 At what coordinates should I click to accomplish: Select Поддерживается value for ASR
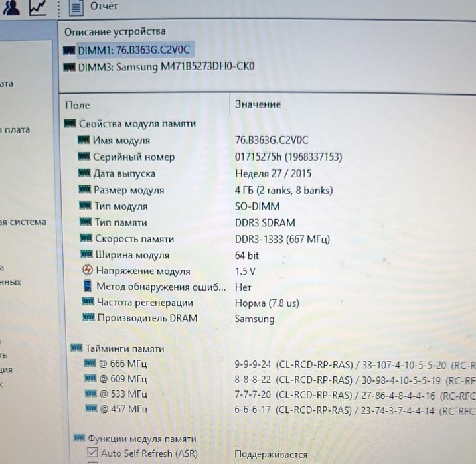tap(271, 455)
